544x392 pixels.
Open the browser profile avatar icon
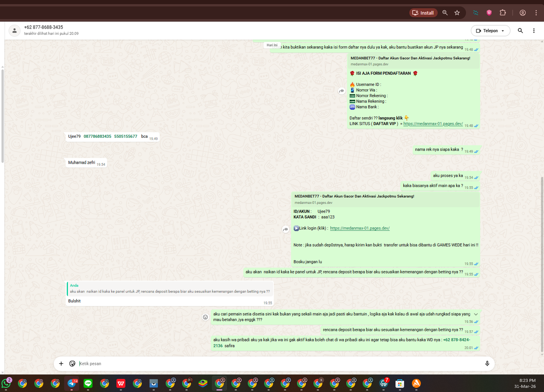tap(523, 13)
